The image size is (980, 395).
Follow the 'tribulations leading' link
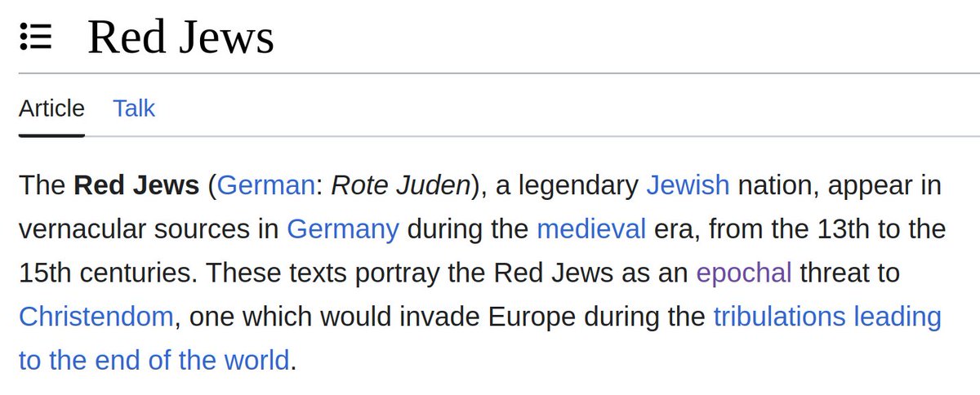pyautogui.click(x=827, y=316)
